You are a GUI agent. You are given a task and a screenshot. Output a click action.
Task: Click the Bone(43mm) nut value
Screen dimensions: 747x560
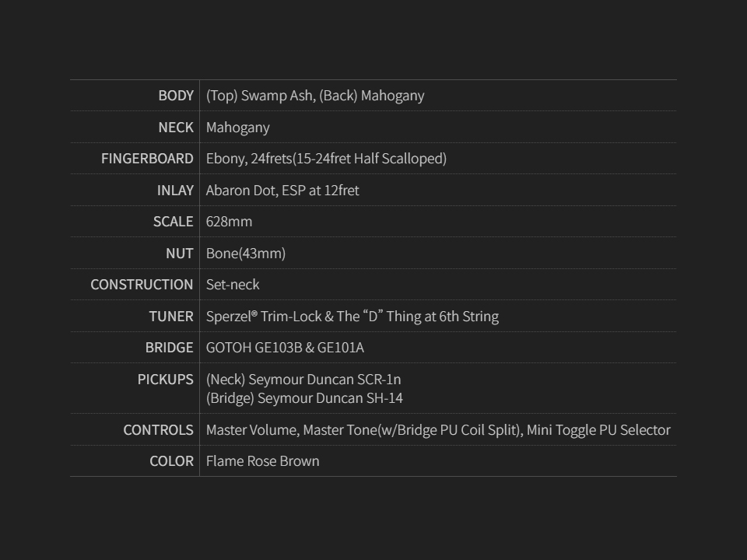pyautogui.click(x=246, y=254)
